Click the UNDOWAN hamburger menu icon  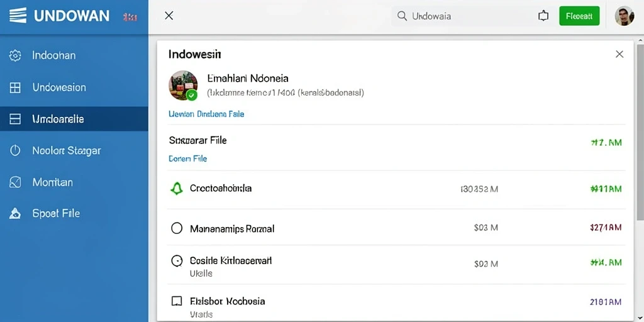18,16
